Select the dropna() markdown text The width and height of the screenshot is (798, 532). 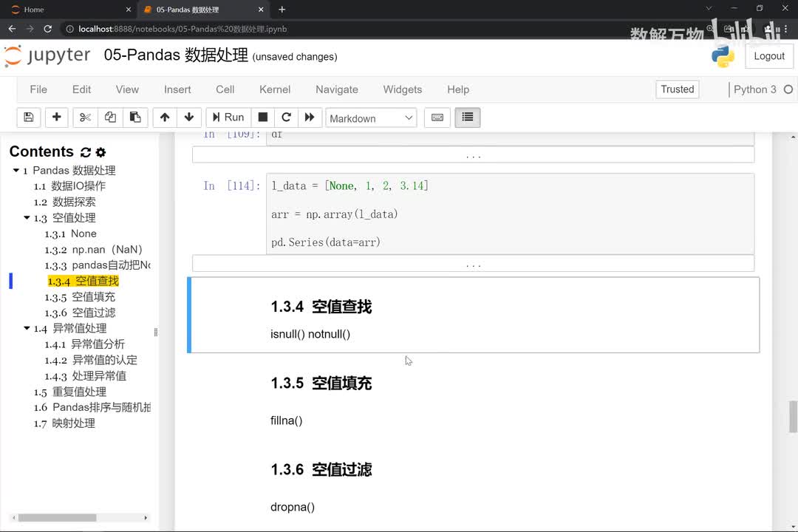pos(293,507)
